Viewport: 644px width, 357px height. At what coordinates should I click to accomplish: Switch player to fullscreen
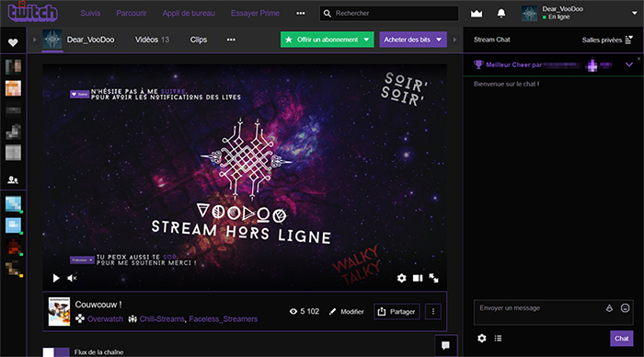(x=433, y=278)
